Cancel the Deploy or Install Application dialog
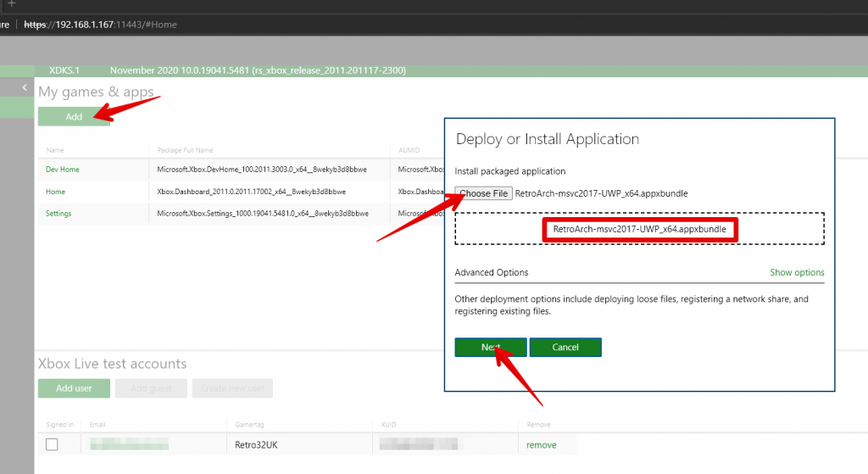 coord(565,347)
